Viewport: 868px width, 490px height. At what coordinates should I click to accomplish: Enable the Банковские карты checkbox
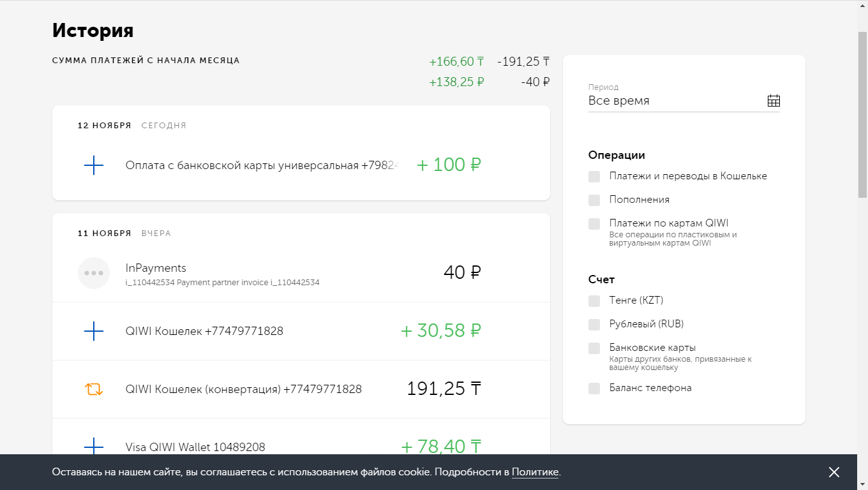(594, 348)
